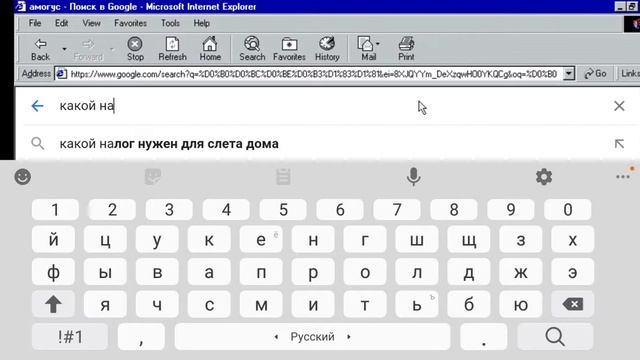Clear the search text with X icon

click(x=619, y=106)
